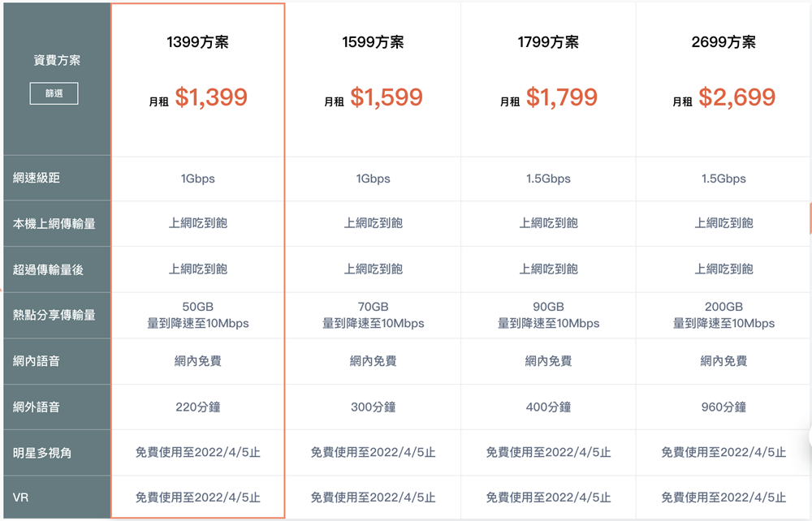The height and width of the screenshot is (521, 812).
Task: Select the 網外語音 row label
Action: pyautogui.click(x=37, y=407)
